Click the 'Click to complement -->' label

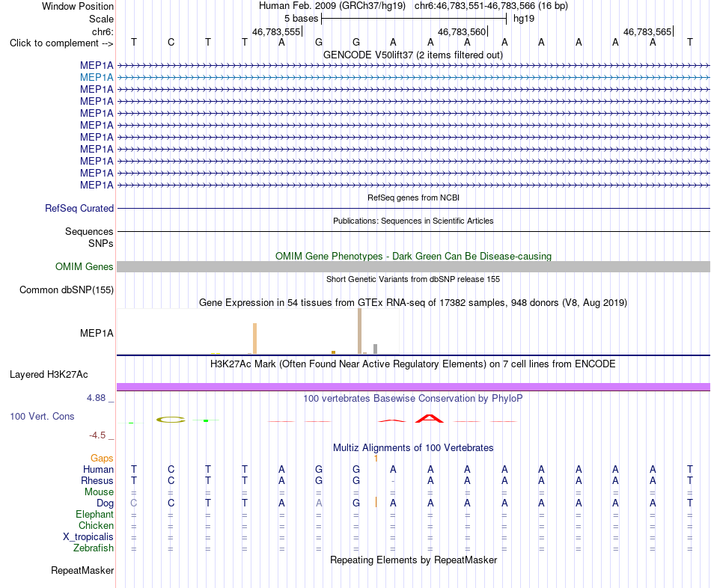tap(61, 43)
